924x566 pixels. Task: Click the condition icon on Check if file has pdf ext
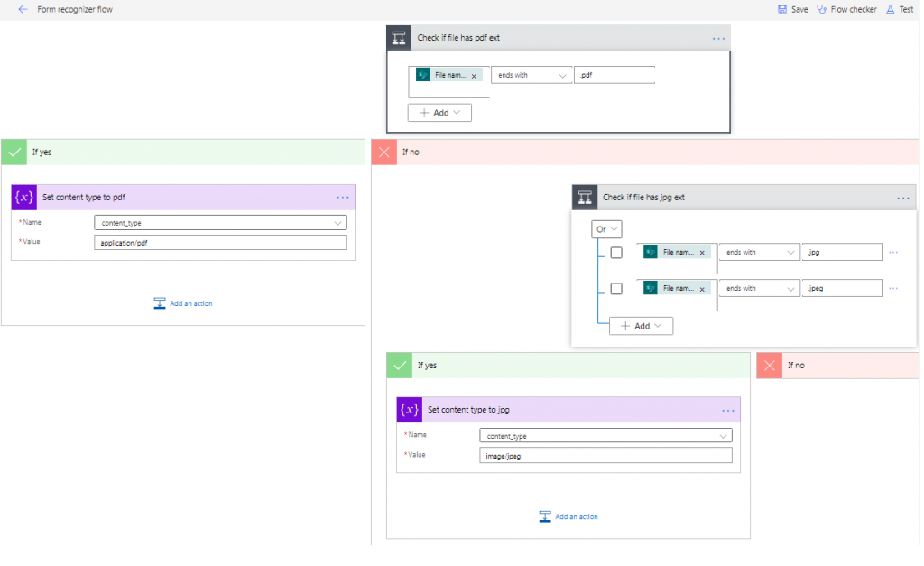coord(398,38)
